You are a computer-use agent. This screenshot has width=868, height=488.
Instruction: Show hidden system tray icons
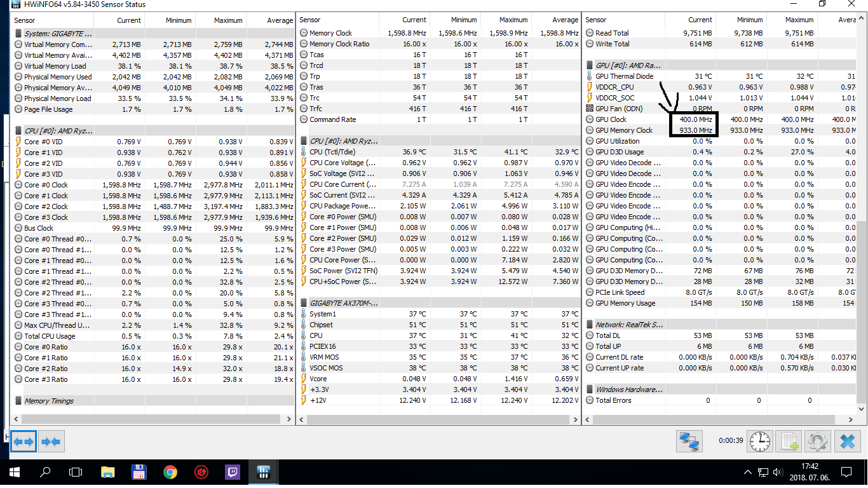coord(748,472)
